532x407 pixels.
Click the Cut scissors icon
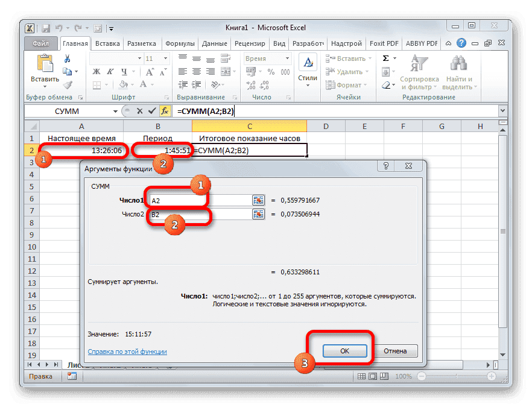pyautogui.click(x=68, y=58)
